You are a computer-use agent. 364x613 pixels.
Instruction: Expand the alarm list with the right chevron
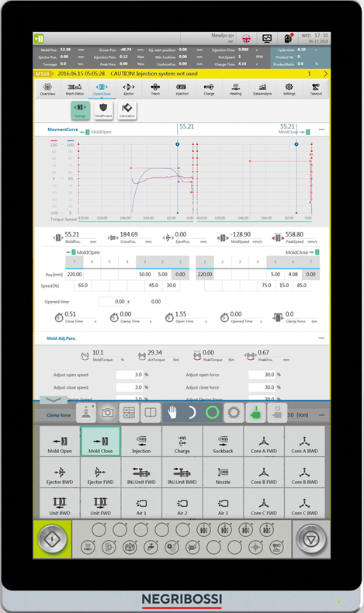pos(325,74)
